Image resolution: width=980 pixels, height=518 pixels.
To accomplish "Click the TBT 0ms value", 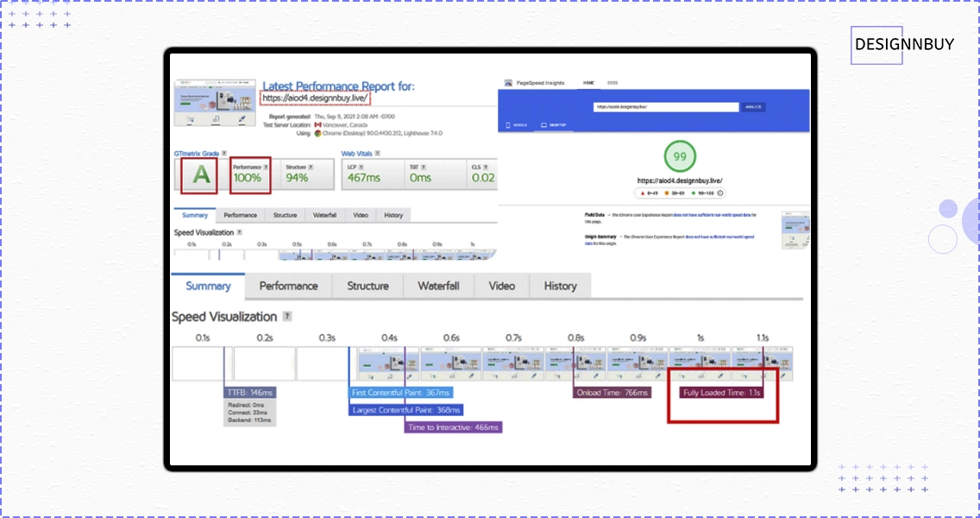I will pos(420,178).
